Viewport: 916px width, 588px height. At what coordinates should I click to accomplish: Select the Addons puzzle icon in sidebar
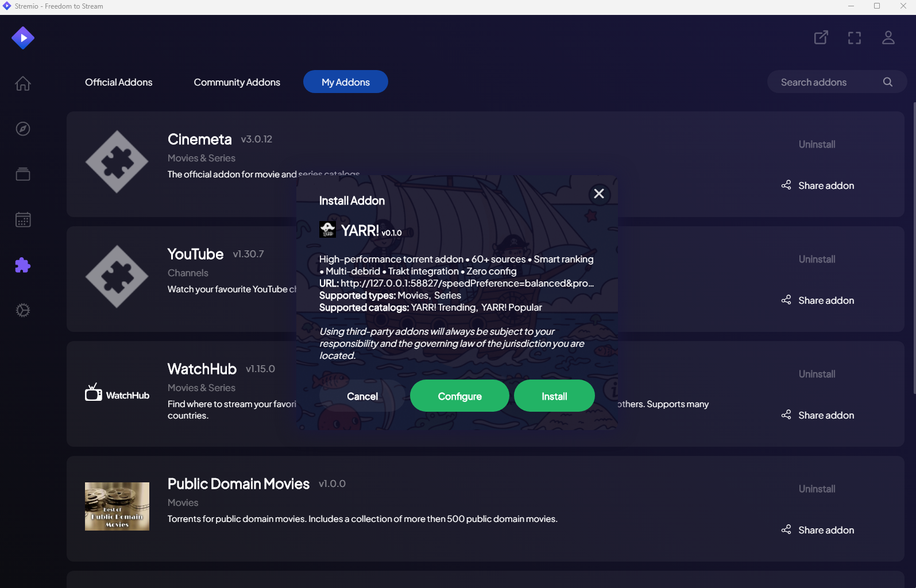[x=23, y=265]
